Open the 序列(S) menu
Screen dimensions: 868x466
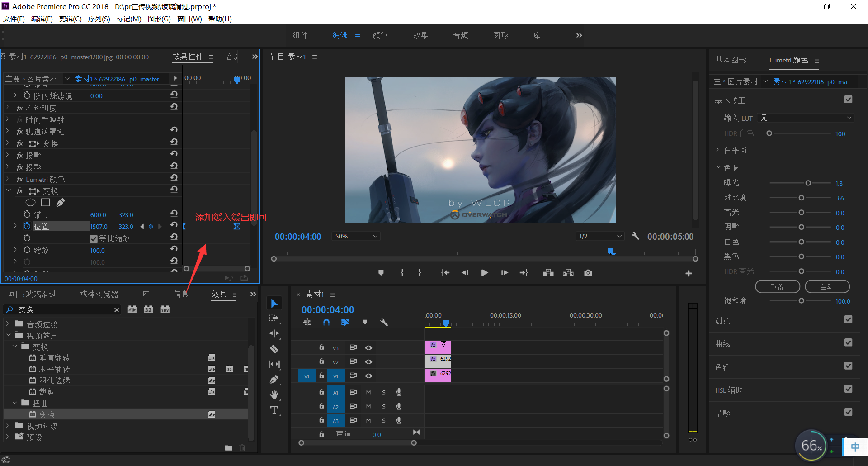99,19
